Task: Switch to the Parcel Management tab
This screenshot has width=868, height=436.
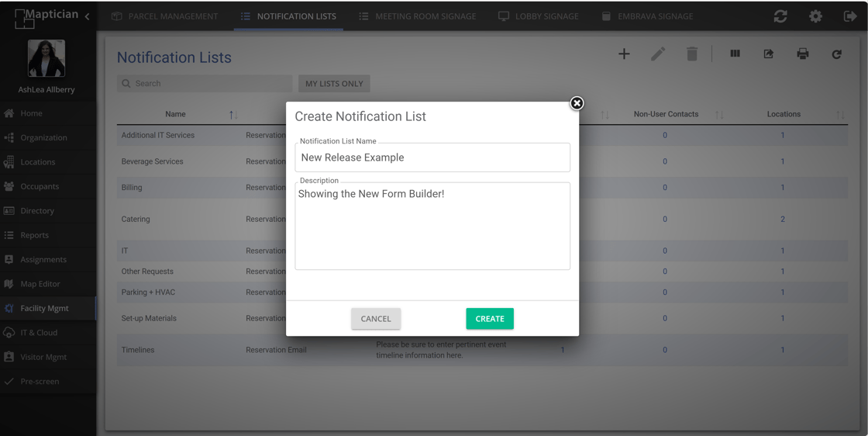Action: 165,16
